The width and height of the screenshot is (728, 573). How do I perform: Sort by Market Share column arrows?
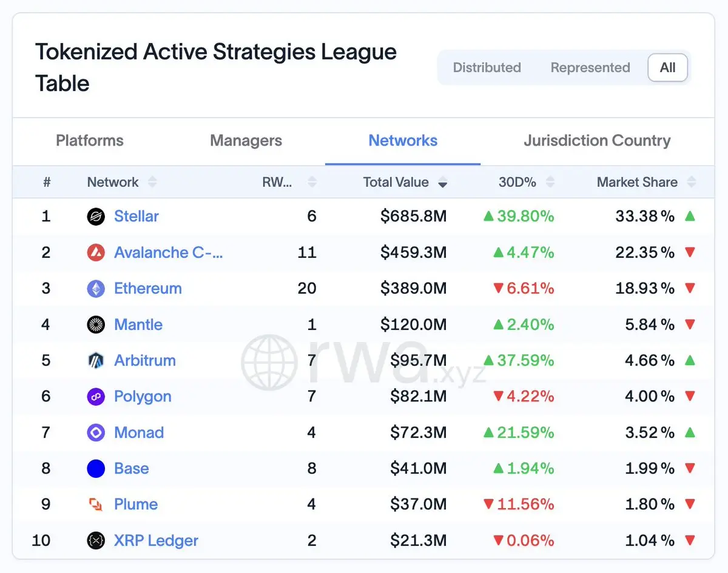tap(691, 182)
